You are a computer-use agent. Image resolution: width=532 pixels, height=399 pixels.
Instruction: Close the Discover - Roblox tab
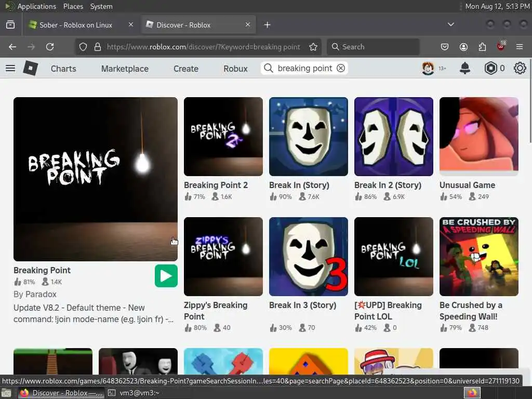click(x=248, y=25)
